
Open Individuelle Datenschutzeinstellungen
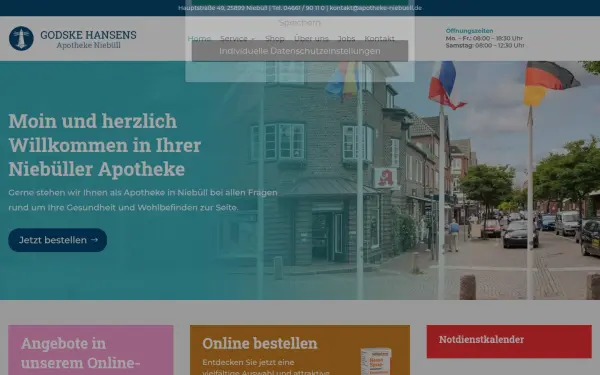point(300,51)
